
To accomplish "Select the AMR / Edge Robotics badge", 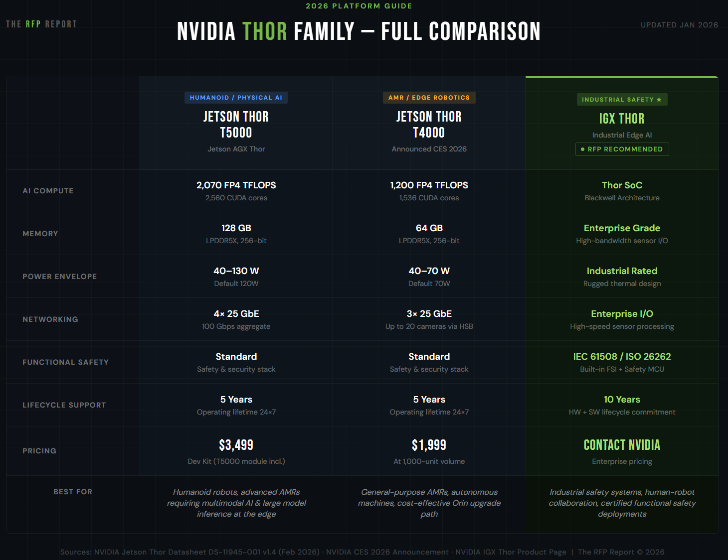I will coord(429,98).
